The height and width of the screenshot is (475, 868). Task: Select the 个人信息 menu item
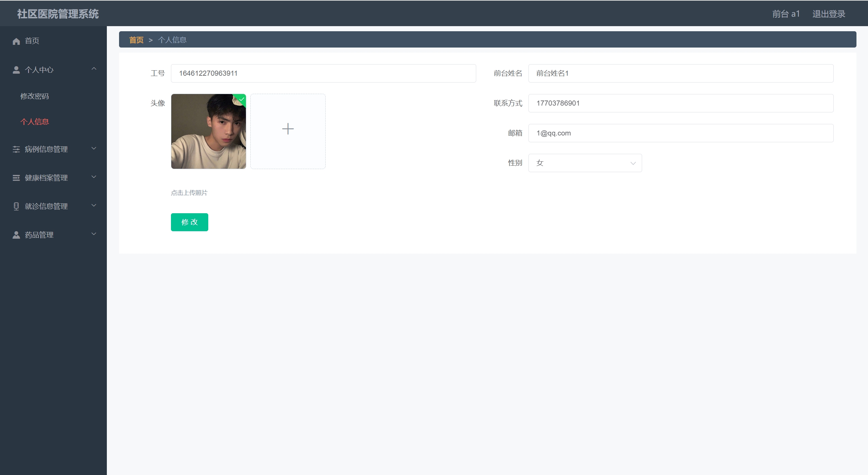coord(35,122)
